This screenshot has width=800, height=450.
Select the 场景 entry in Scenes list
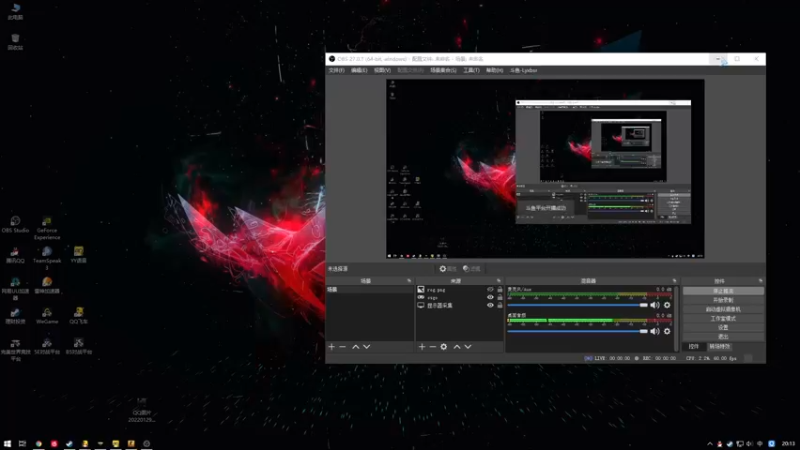click(x=370, y=289)
